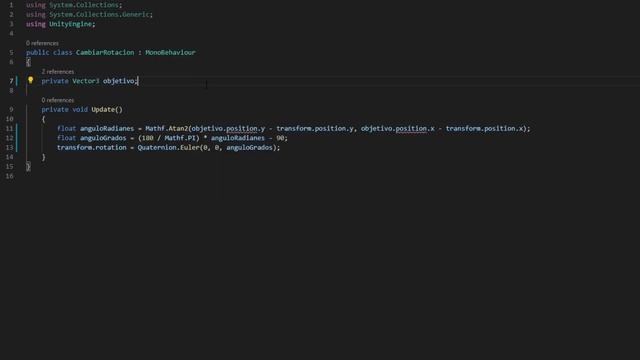The width and height of the screenshot is (640, 360).
Task: Click 'Mathf.PI' on line 12
Action: (180, 138)
